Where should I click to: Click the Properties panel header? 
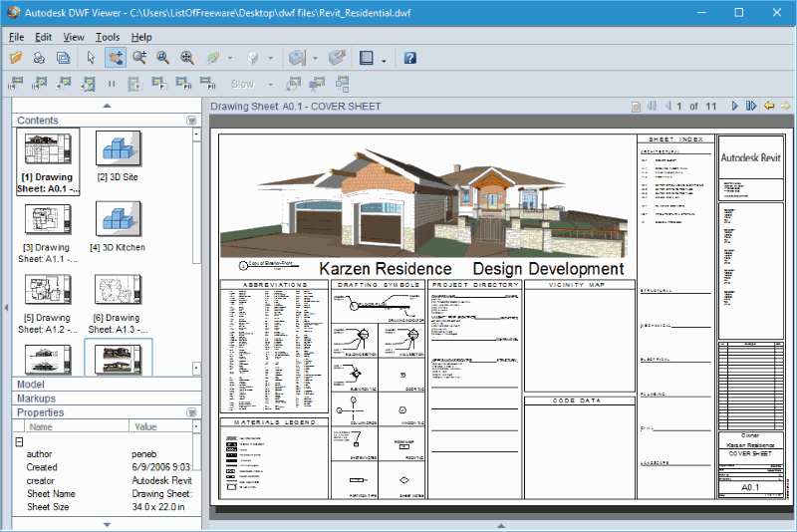pos(107,412)
